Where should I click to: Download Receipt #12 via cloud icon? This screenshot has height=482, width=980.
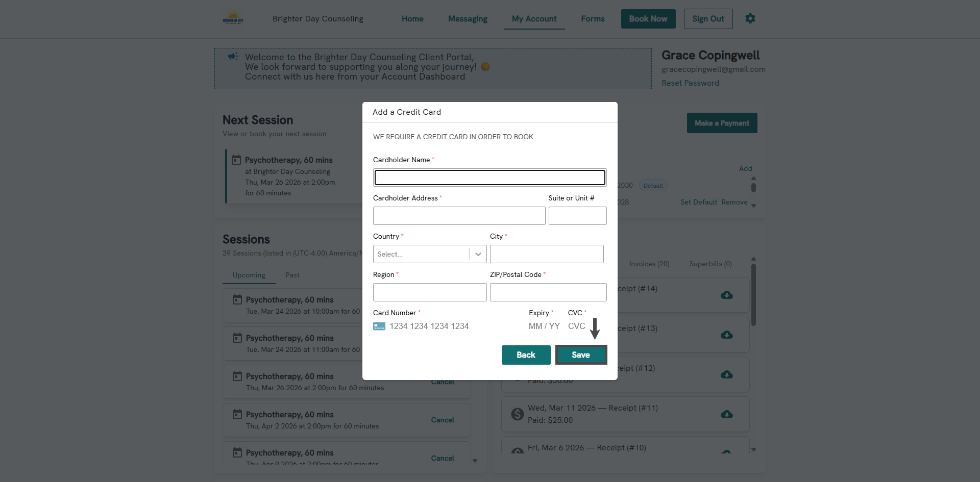726,375
